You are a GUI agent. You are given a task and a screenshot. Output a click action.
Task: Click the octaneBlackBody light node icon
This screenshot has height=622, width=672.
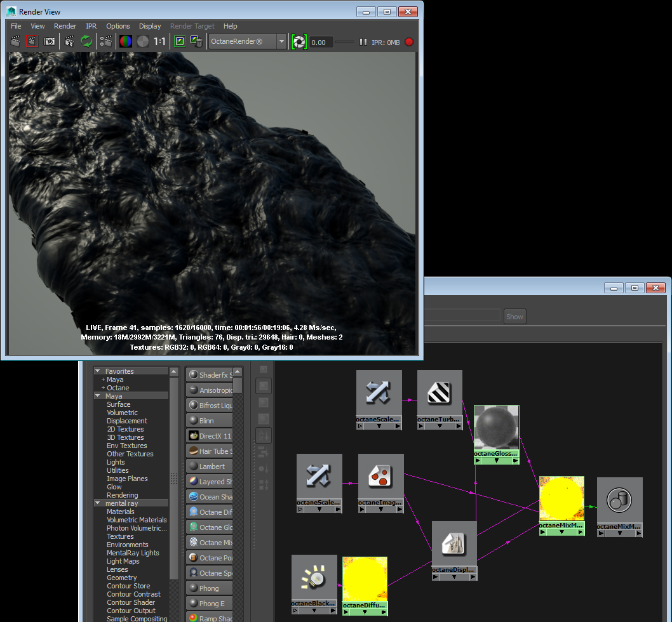click(314, 577)
